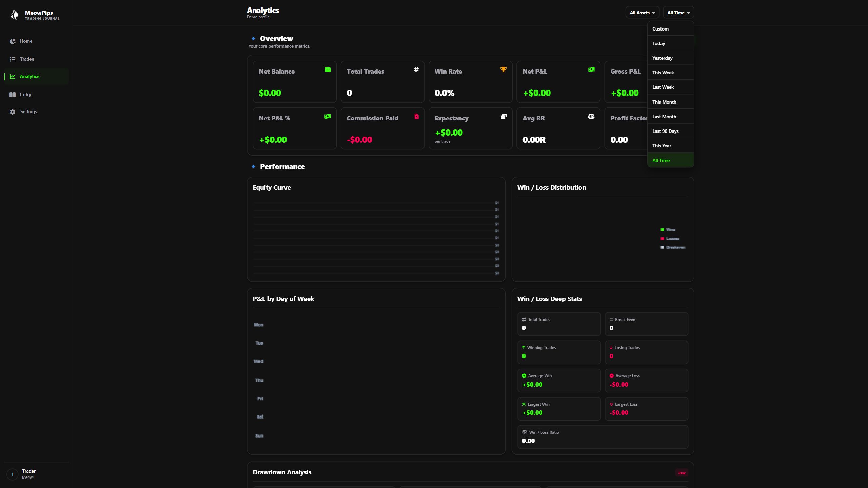The width and height of the screenshot is (868, 488).
Task: Click the Settings gear icon in sidebar
Action: (13, 112)
